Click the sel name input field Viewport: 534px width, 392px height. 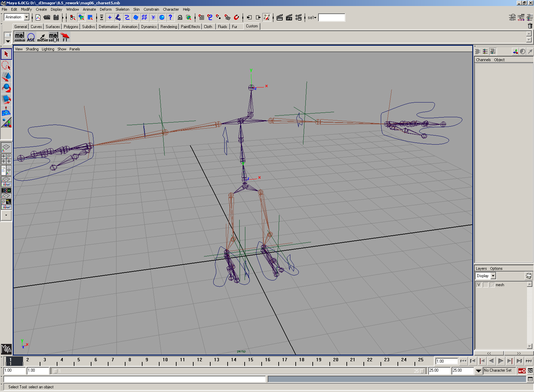332,17
